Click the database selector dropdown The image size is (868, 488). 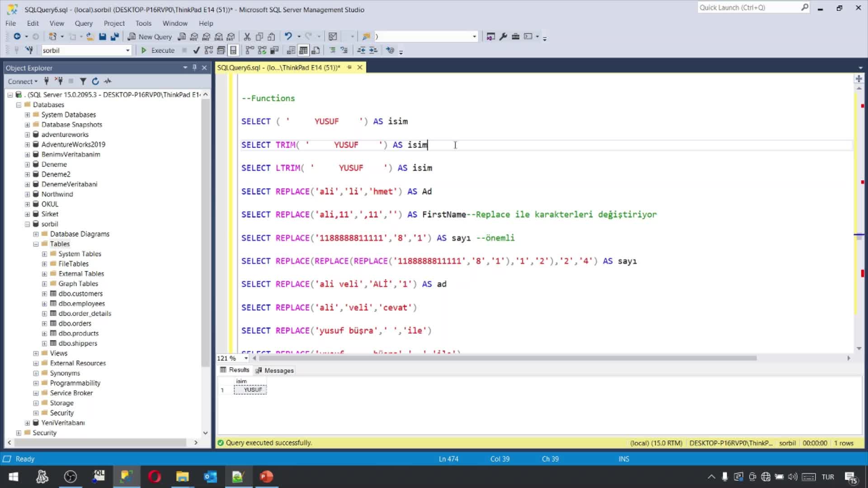(85, 49)
